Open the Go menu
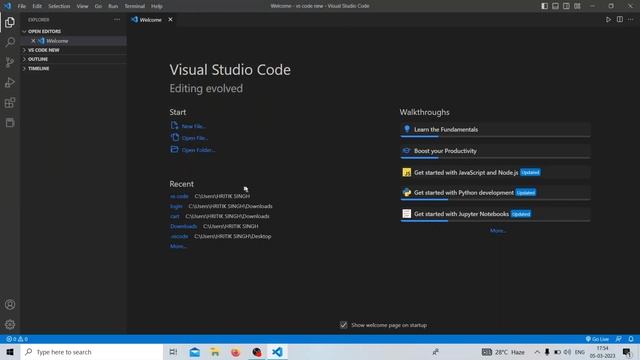640x360 pixels. tap(98, 6)
